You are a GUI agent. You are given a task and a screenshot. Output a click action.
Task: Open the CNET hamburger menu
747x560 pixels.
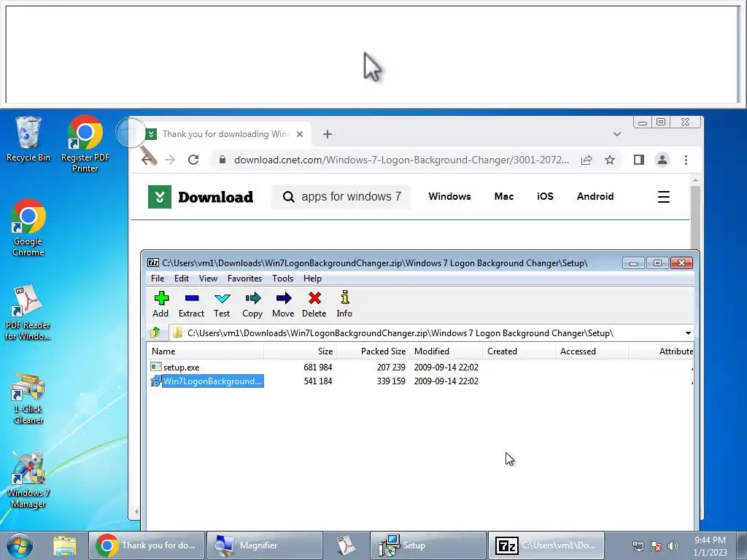[664, 197]
